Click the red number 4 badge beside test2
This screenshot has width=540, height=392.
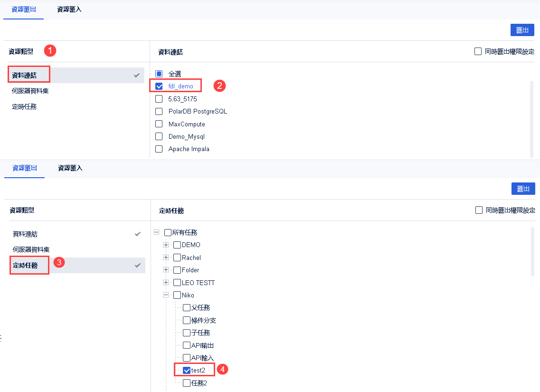(x=222, y=369)
